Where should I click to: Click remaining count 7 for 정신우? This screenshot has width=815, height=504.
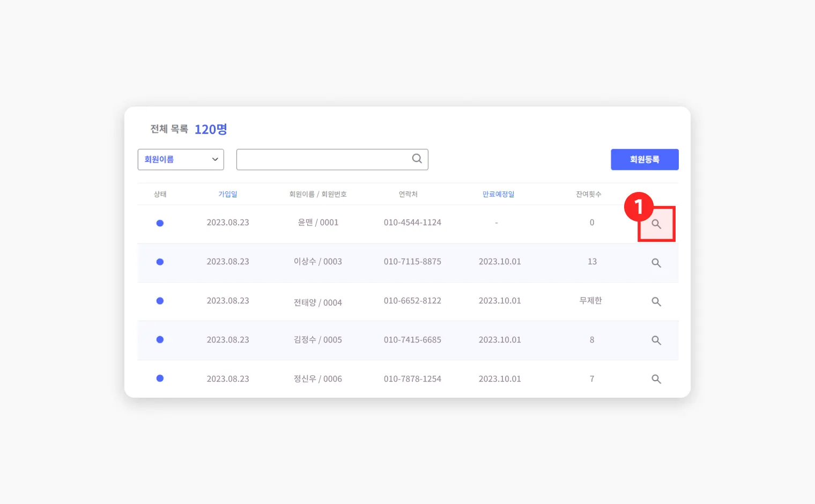pos(592,379)
